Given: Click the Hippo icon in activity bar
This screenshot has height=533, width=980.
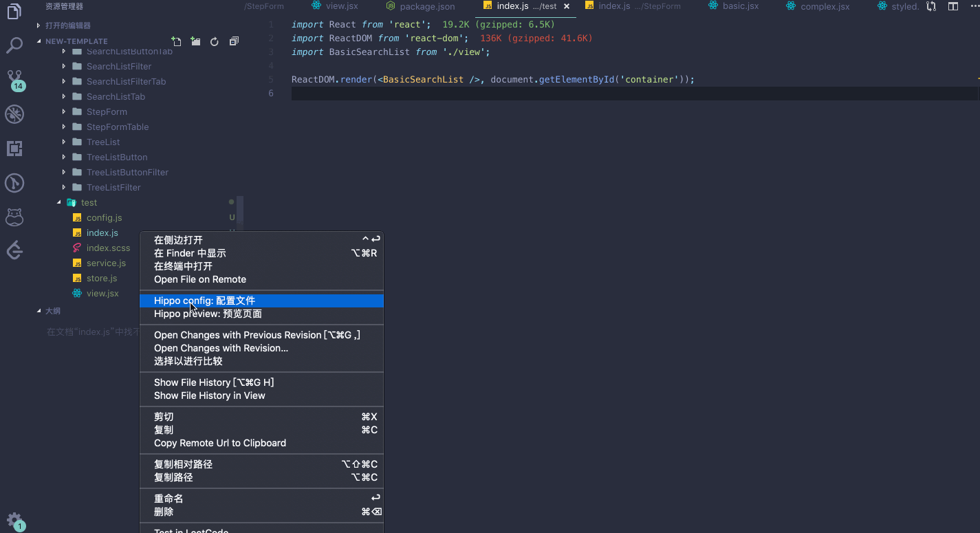Looking at the screenshot, I should [x=14, y=217].
